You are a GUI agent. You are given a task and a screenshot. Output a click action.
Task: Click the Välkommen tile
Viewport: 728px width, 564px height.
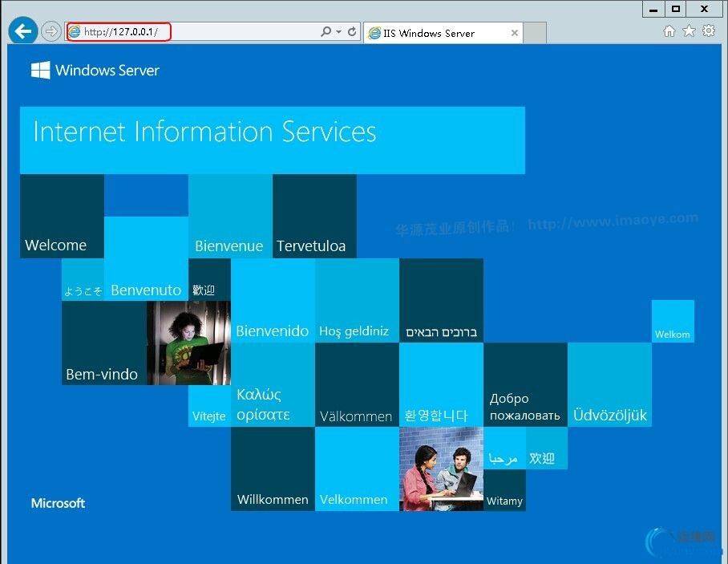point(357,384)
